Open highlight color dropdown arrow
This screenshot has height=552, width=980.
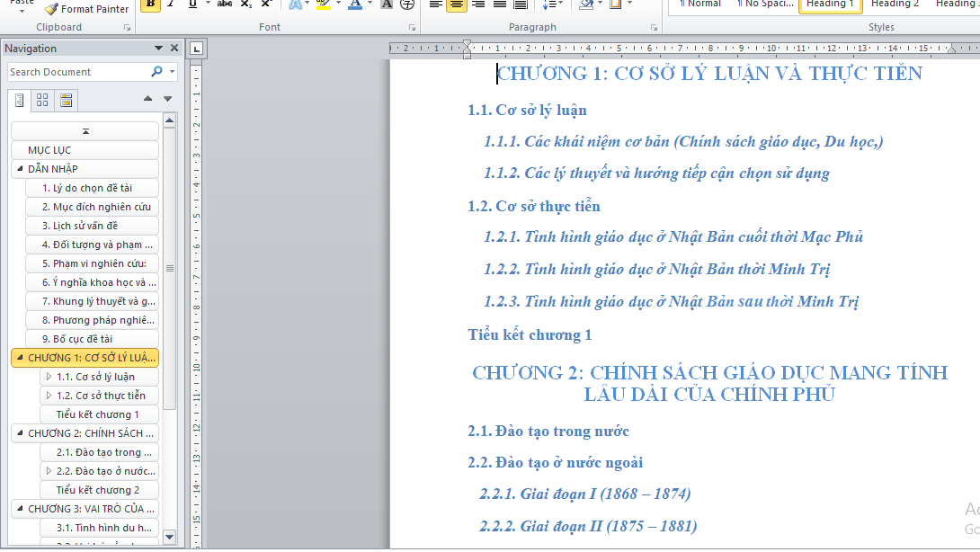pyautogui.click(x=338, y=4)
